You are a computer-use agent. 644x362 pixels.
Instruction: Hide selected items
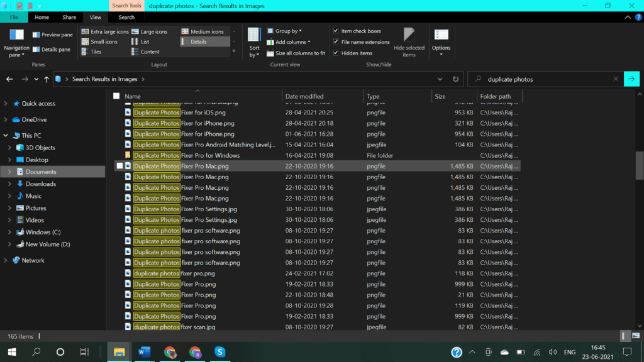pyautogui.click(x=409, y=43)
